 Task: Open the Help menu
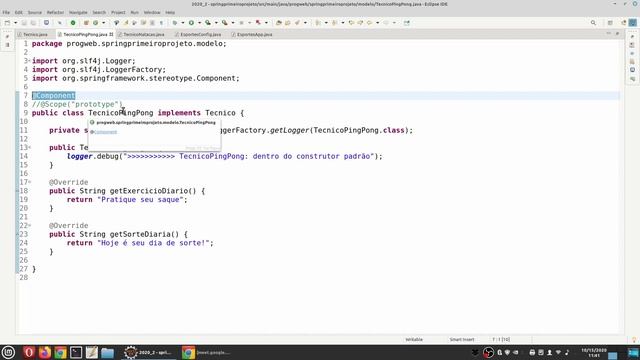coord(170,13)
